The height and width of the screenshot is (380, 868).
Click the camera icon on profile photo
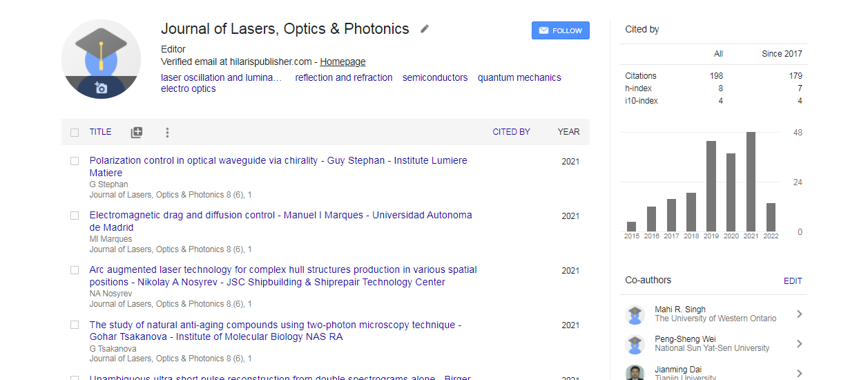(101, 88)
